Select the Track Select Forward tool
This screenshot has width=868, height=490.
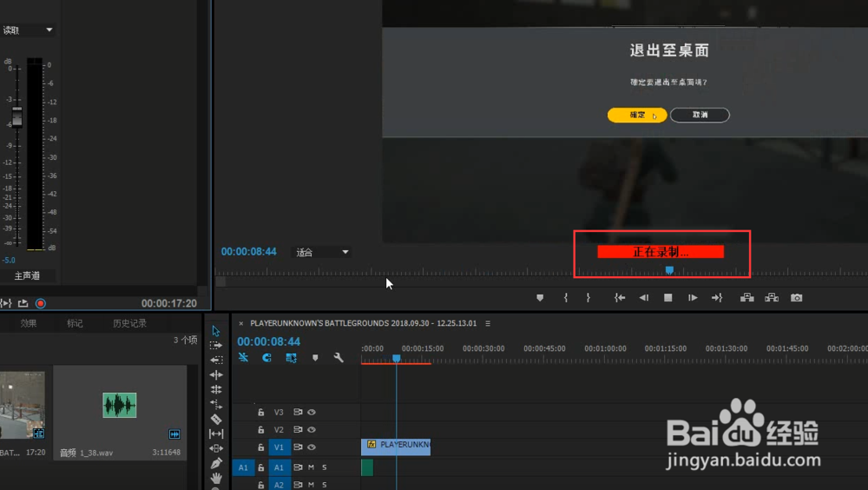(216, 345)
